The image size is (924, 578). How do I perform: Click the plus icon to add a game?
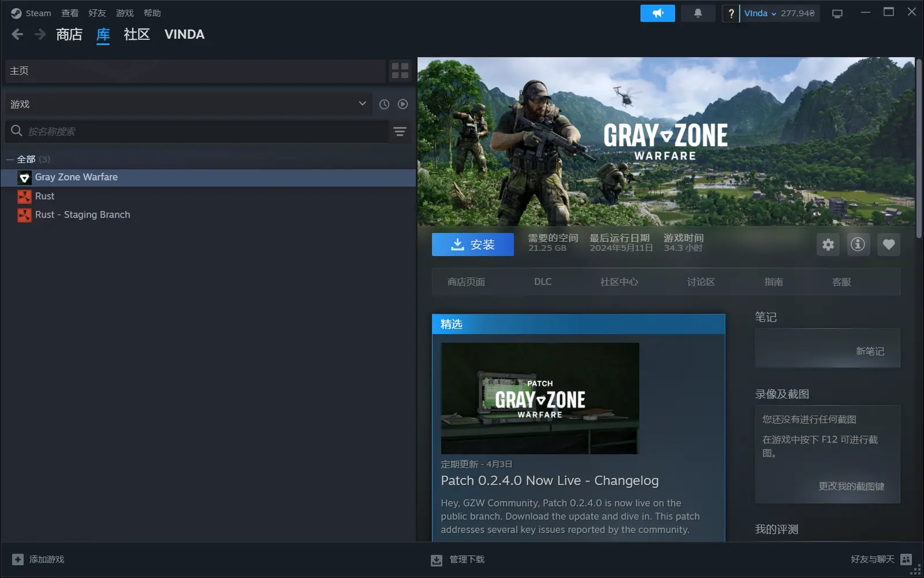coord(17,559)
